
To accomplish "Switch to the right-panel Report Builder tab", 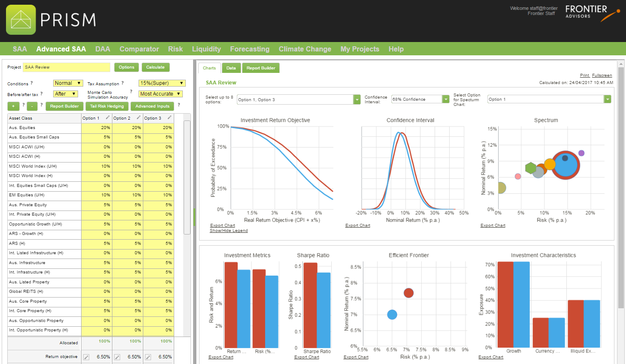I will coord(261,68).
